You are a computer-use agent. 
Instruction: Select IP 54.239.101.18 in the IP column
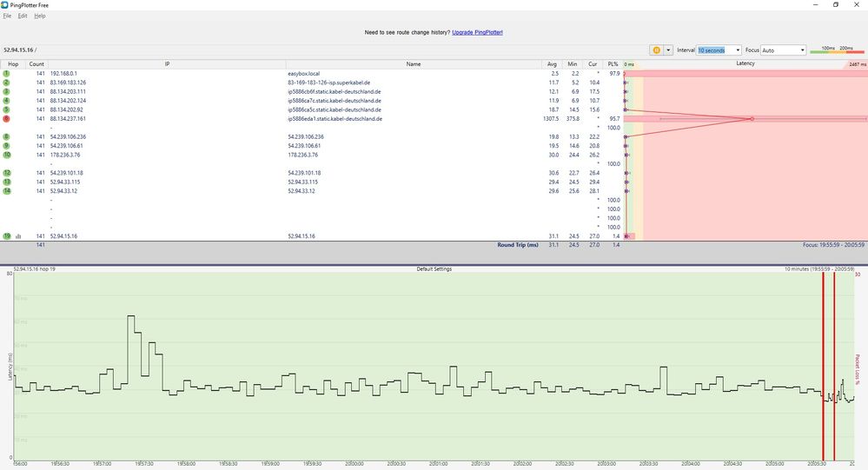(66, 173)
